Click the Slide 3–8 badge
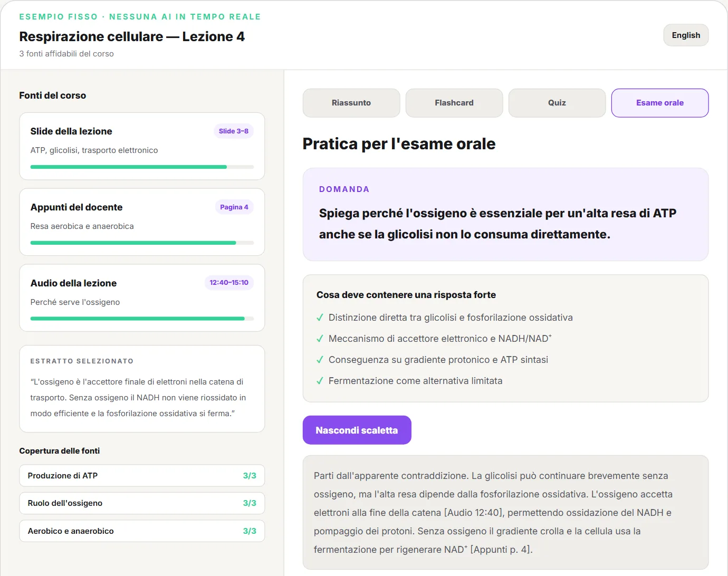The width and height of the screenshot is (728, 576). click(x=234, y=131)
